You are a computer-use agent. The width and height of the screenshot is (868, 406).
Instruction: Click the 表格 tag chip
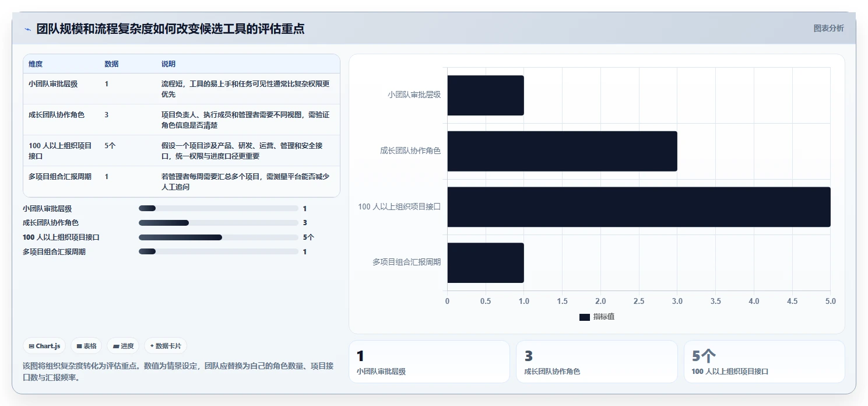pos(86,346)
